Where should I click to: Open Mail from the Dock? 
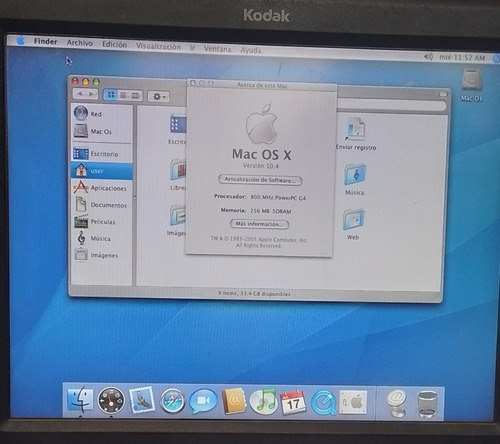[x=142, y=400]
